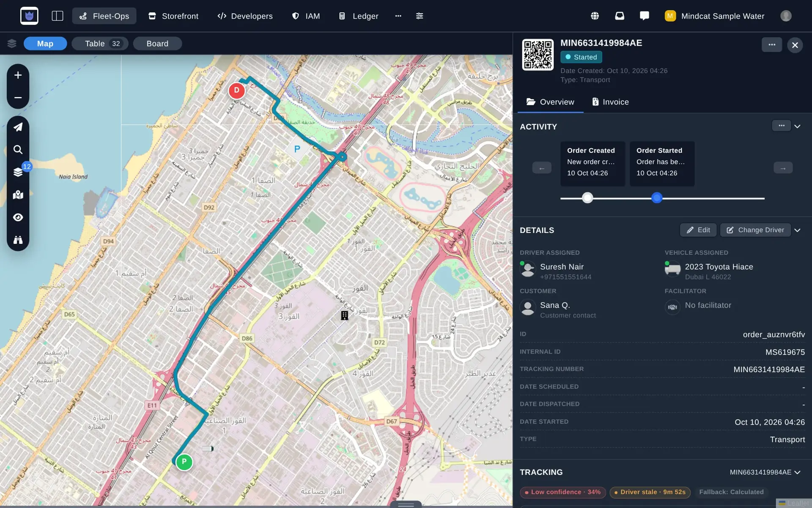
Task: Click the green P pickup marker
Action: pyautogui.click(x=184, y=462)
